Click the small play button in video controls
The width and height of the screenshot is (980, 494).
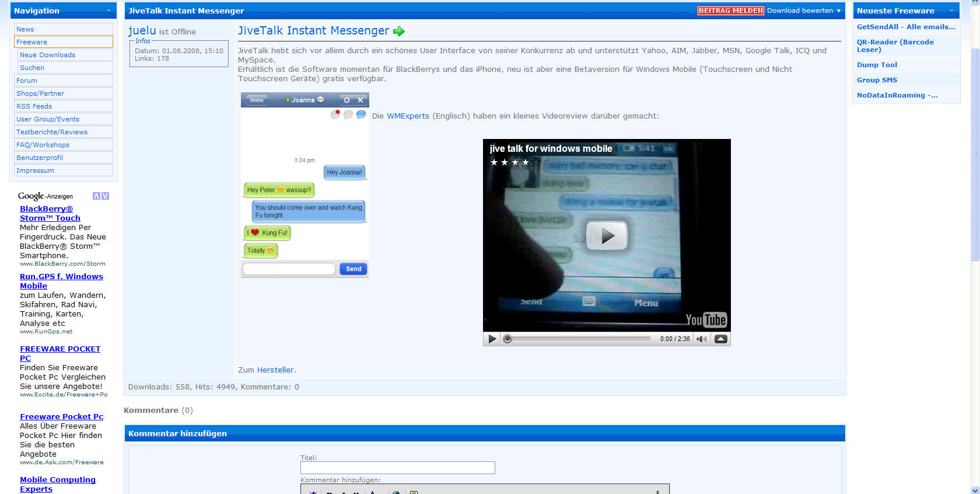point(492,339)
